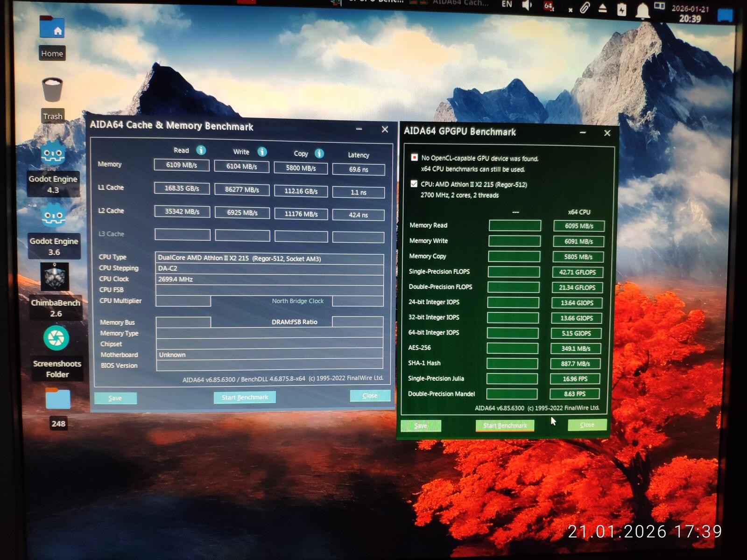
Task: Show info for the Write column
Action: pyautogui.click(x=262, y=152)
